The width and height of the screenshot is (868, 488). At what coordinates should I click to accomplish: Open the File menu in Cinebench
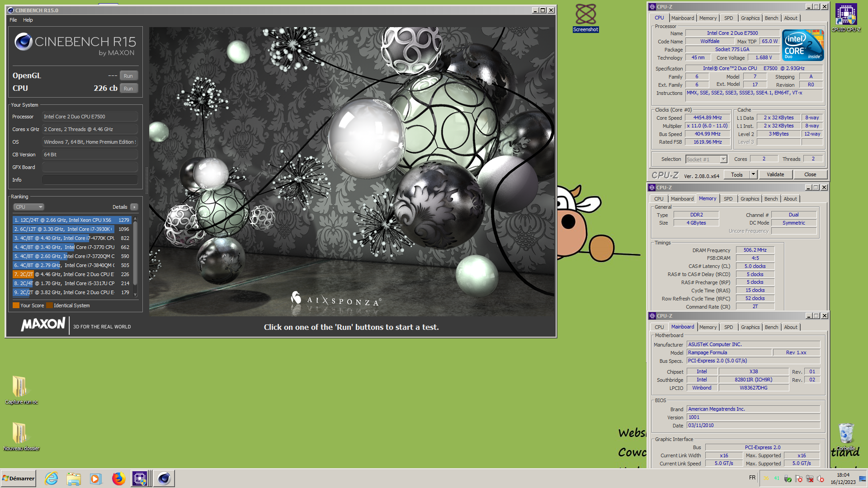pyautogui.click(x=13, y=20)
